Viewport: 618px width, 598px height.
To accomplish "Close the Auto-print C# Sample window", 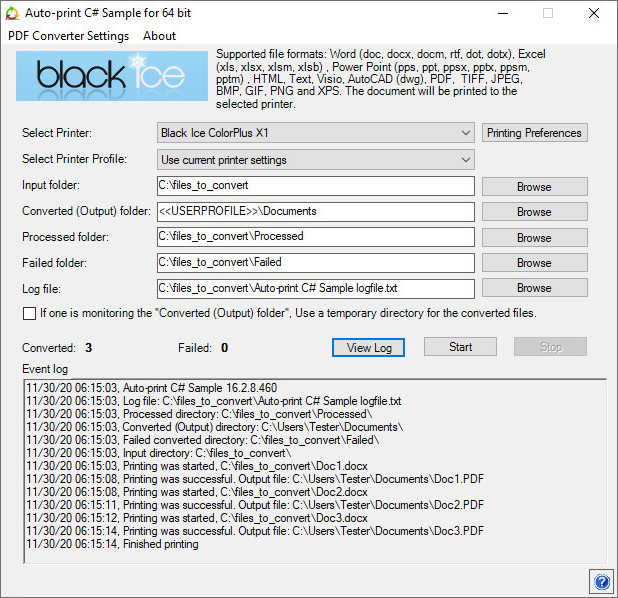I will [594, 13].
